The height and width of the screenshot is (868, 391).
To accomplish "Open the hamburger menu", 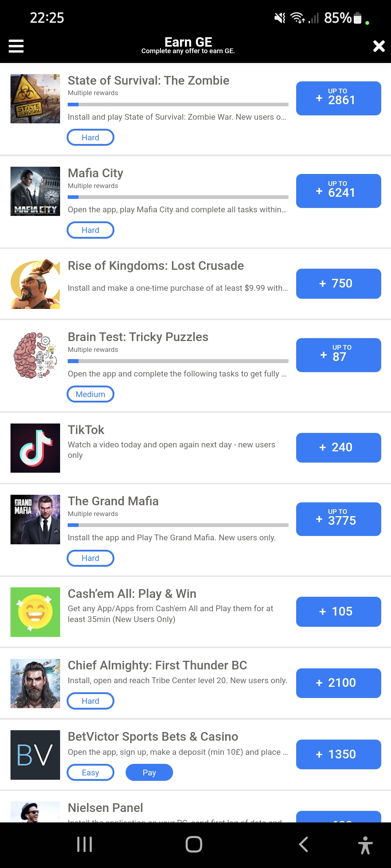I will (16, 46).
